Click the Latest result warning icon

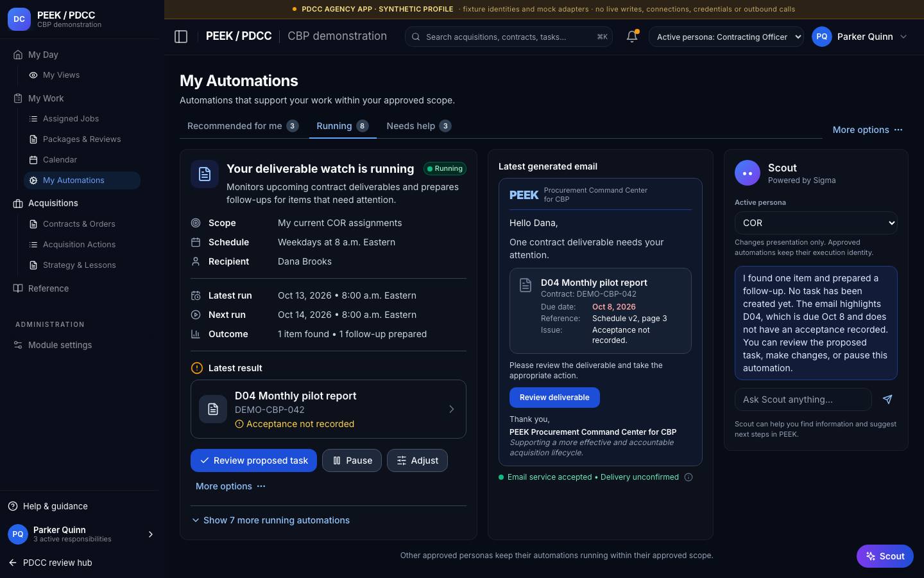tap(197, 368)
